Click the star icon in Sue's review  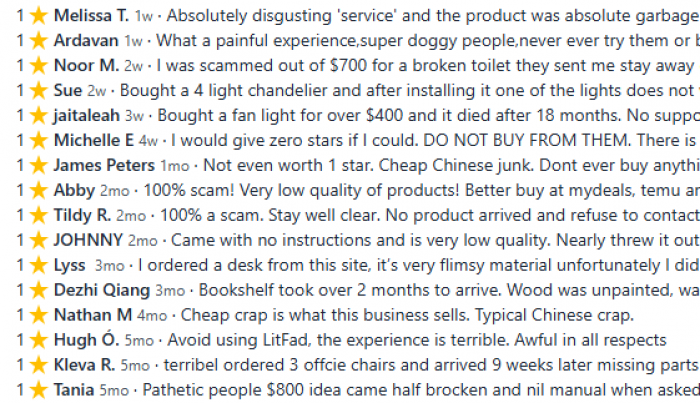(x=39, y=91)
